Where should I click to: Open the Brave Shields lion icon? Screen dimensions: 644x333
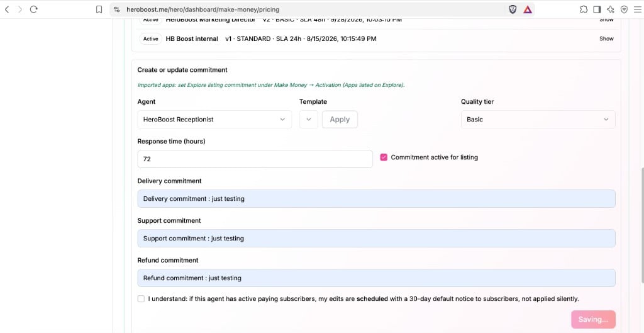[513, 9]
